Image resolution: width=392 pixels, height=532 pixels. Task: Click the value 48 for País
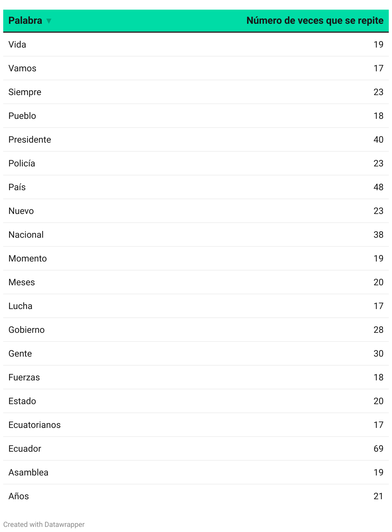(x=379, y=187)
